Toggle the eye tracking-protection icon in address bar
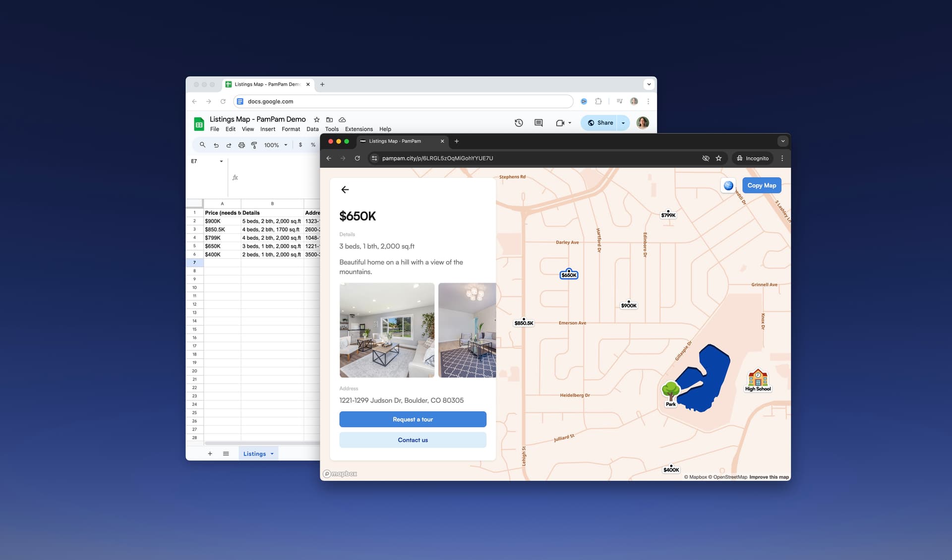The width and height of the screenshot is (952, 560). click(x=706, y=158)
